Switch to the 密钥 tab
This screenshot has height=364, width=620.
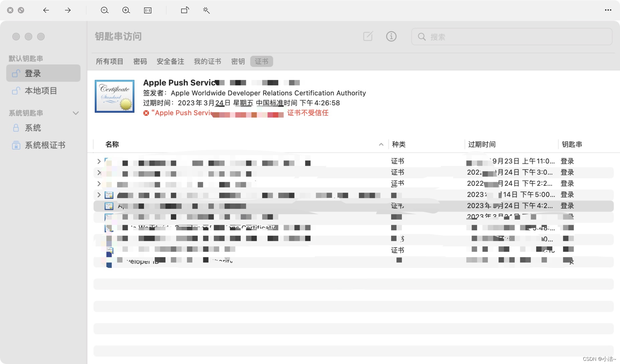pyautogui.click(x=238, y=61)
